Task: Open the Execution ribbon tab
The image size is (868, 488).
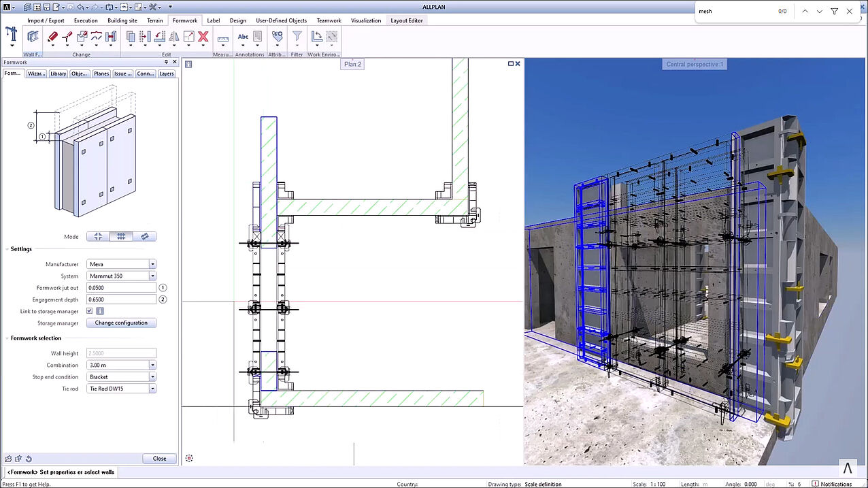Action: pyautogui.click(x=86, y=20)
